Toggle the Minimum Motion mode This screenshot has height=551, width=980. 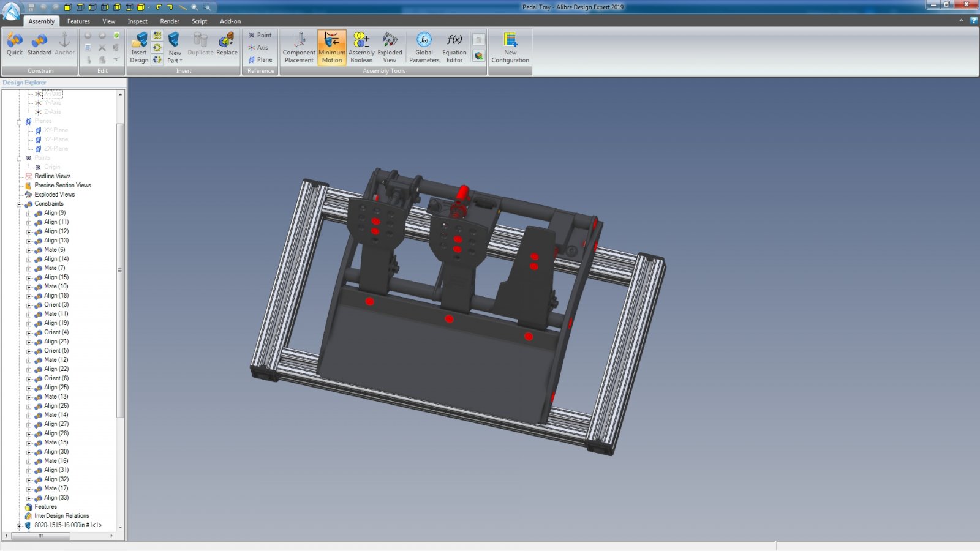[x=332, y=47]
